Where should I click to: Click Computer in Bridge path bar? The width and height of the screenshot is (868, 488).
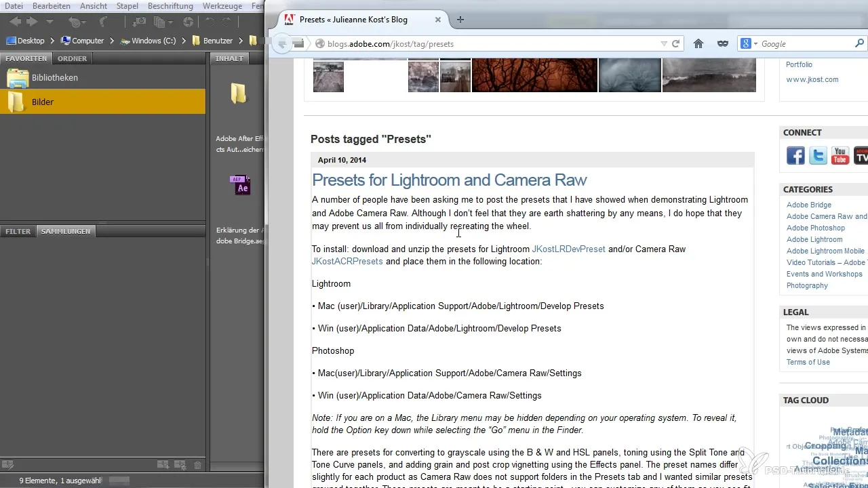click(x=83, y=41)
